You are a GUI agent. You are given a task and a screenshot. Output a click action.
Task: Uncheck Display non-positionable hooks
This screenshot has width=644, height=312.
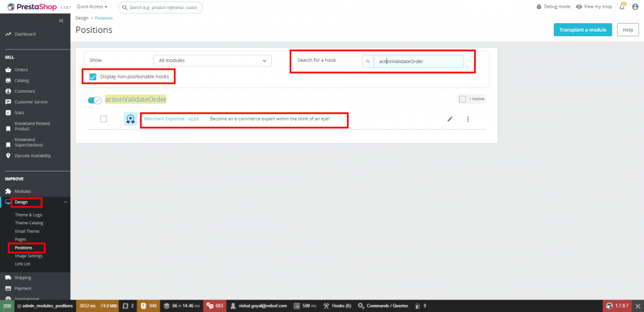click(x=93, y=77)
